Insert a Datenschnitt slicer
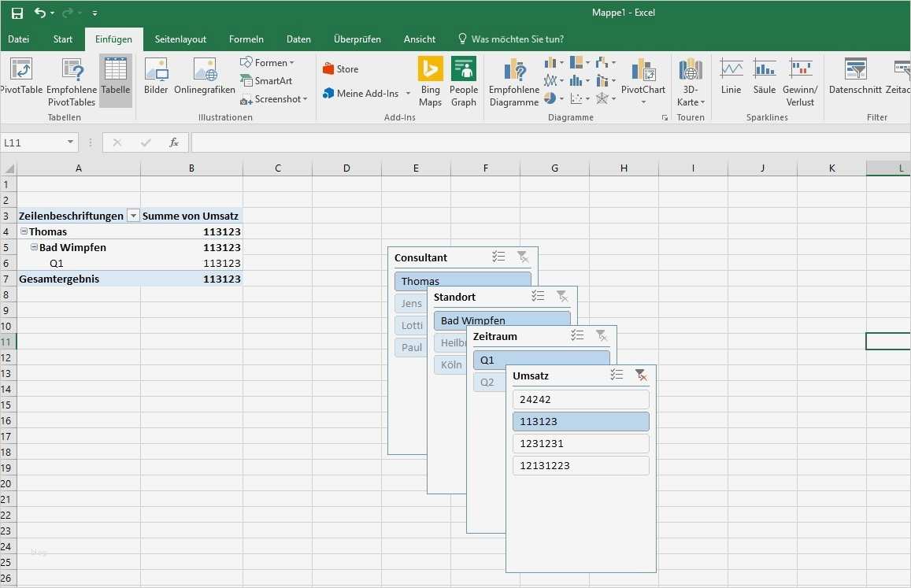 [854, 79]
